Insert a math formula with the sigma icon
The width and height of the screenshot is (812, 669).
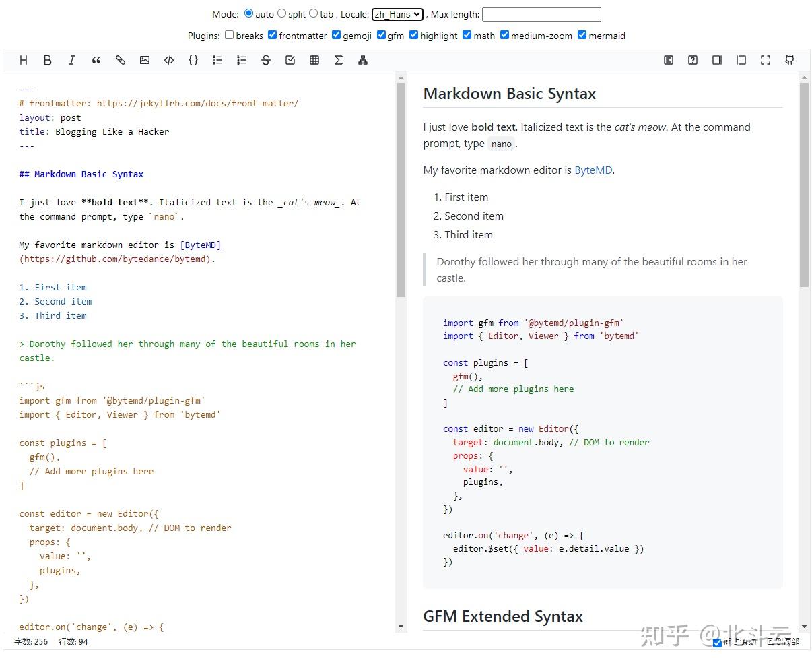[x=339, y=60]
